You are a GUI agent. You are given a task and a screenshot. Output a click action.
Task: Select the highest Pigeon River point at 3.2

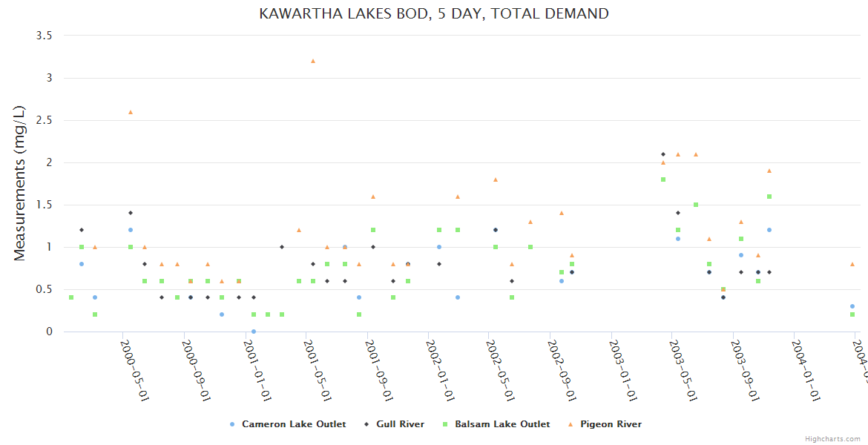pyautogui.click(x=313, y=61)
